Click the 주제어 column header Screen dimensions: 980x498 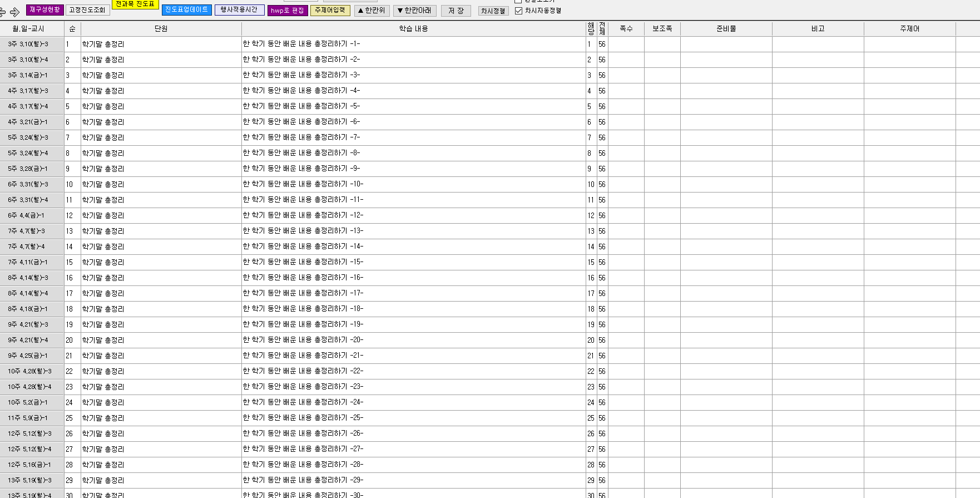pos(910,28)
